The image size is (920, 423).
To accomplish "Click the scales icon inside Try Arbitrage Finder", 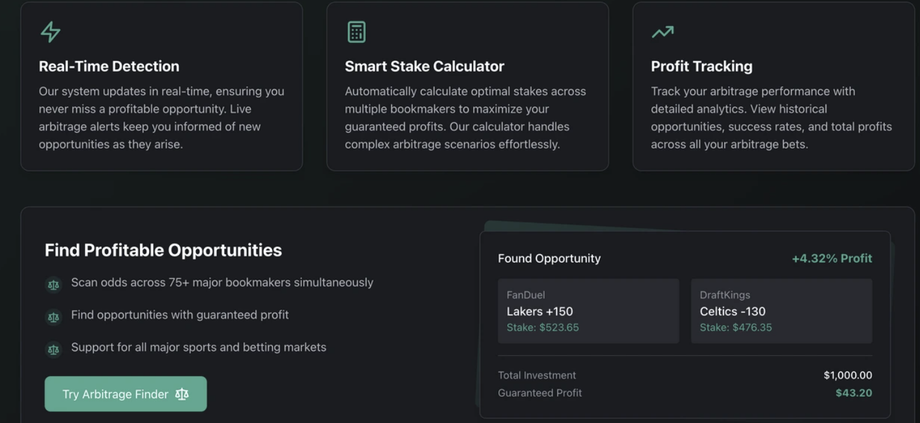I will point(182,394).
